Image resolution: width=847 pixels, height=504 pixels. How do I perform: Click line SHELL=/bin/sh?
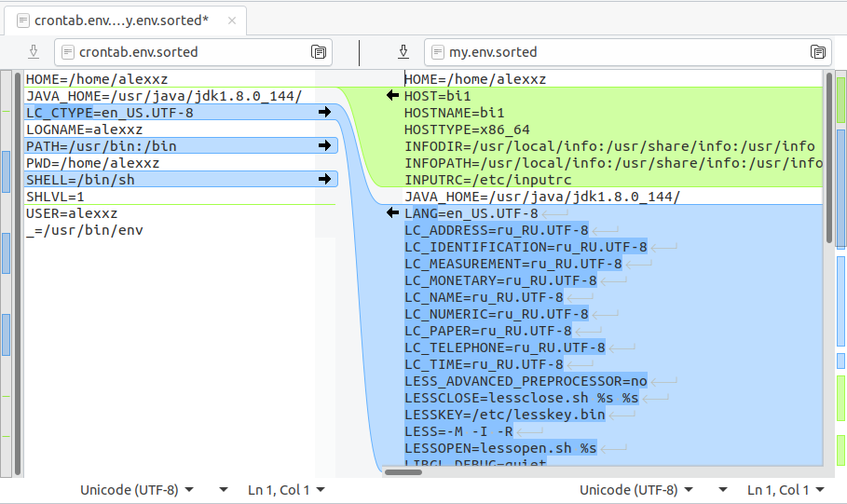(80, 180)
